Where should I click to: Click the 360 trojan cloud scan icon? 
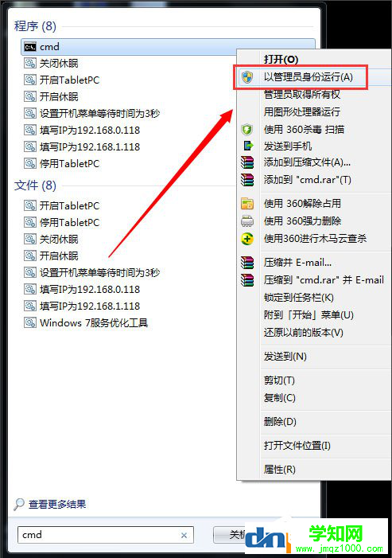click(247, 239)
